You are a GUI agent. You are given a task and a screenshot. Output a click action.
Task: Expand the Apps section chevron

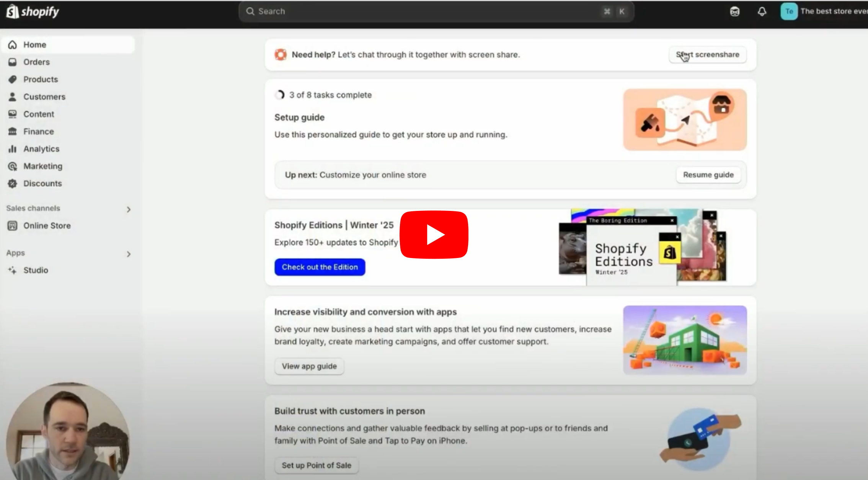(x=129, y=254)
